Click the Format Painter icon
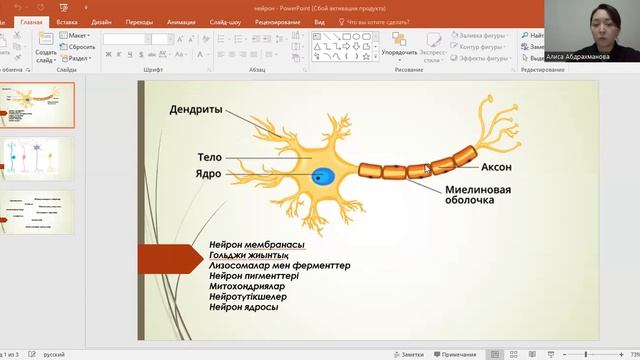Image resolution: width=640 pixels, height=360 pixels. [x=18, y=58]
